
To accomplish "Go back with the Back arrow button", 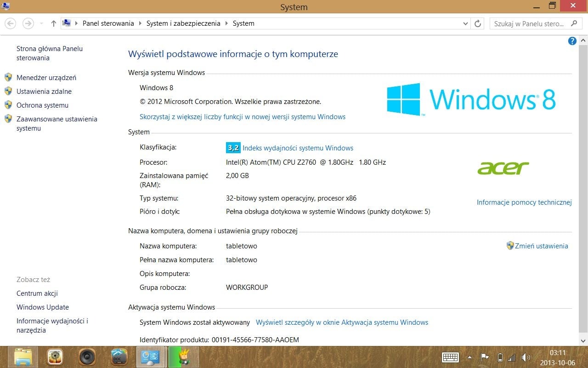I will pos(10,23).
